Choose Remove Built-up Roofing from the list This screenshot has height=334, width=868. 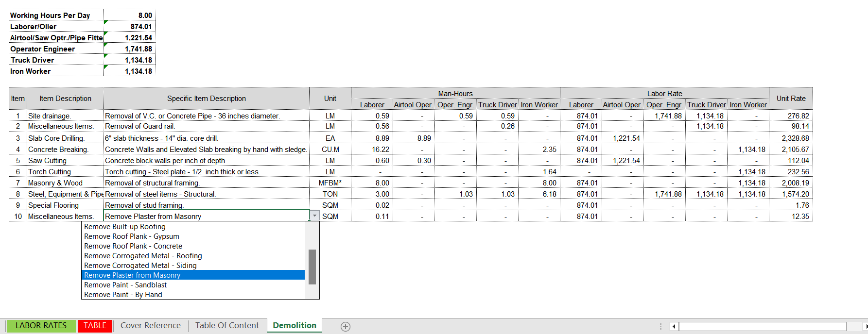(x=125, y=227)
